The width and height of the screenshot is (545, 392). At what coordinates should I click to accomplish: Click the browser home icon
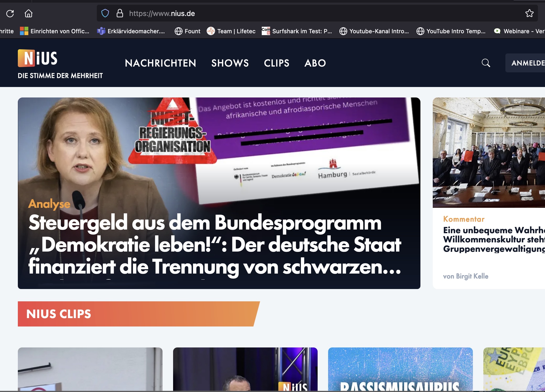pyautogui.click(x=29, y=13)
